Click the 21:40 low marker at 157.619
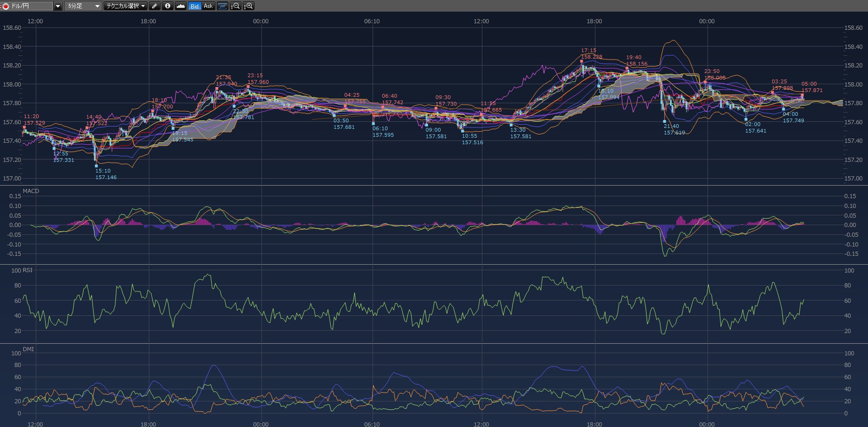Image resolution: width=868 pixels, height=427 pixels. coord(665,121)
